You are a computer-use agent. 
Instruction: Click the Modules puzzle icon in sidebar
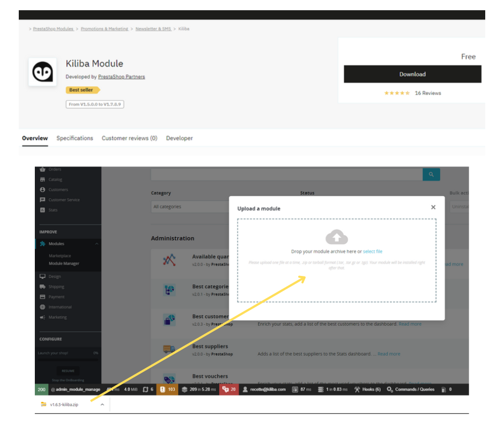(42, 244)
